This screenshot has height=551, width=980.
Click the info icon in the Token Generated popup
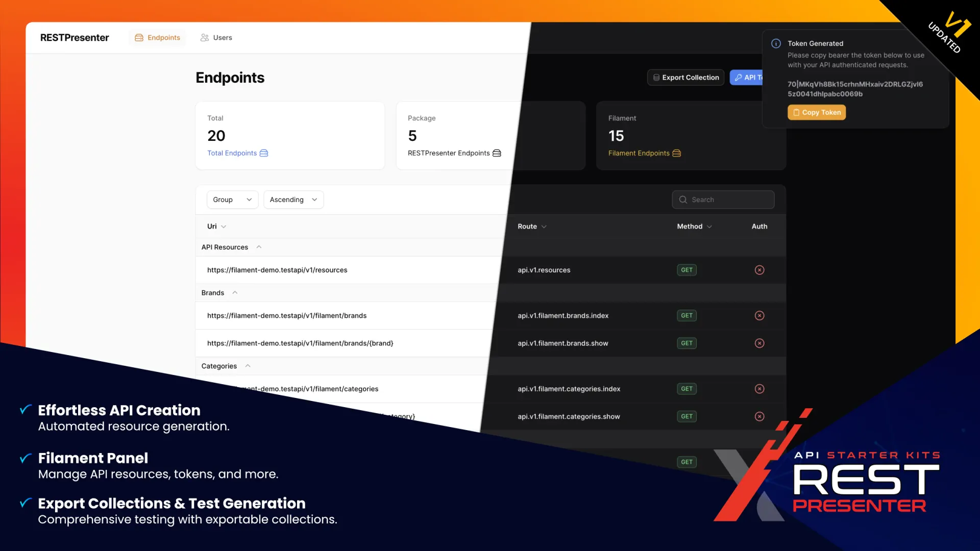[776, 43]
